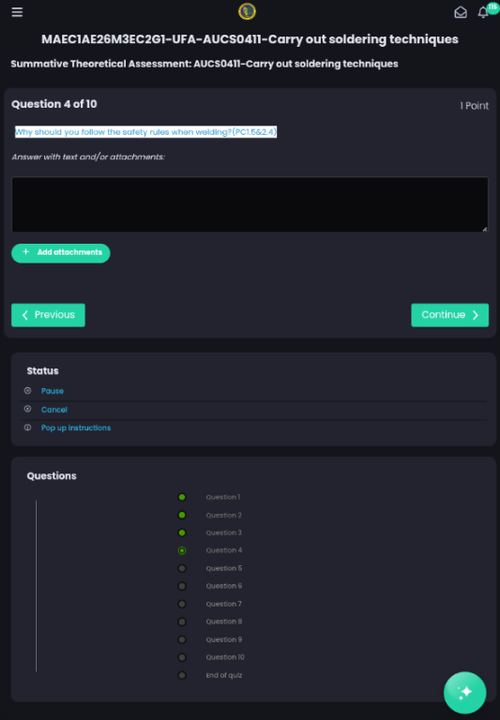
Task: Click the Question 4 label in list
Action: (224, 550)
